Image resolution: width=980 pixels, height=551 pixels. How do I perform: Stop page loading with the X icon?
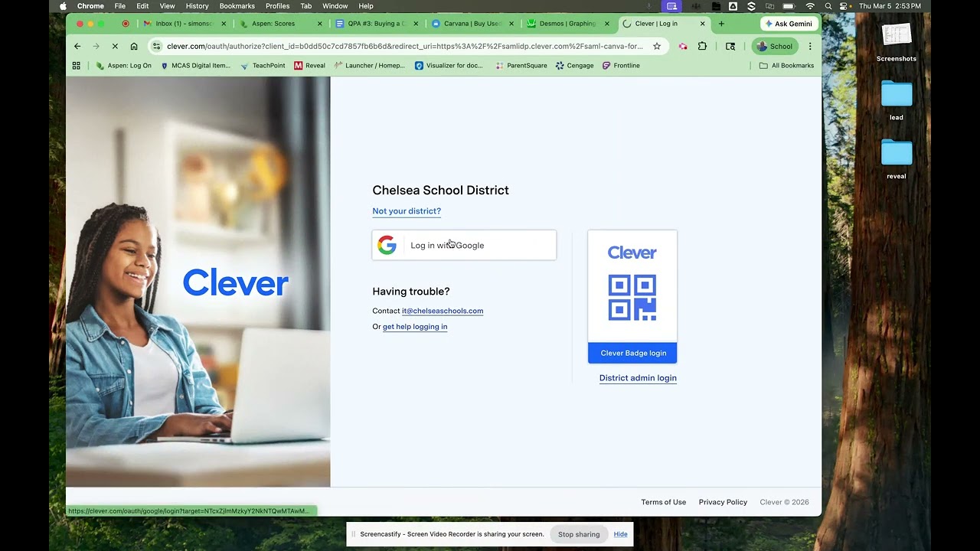click(115, 46)
